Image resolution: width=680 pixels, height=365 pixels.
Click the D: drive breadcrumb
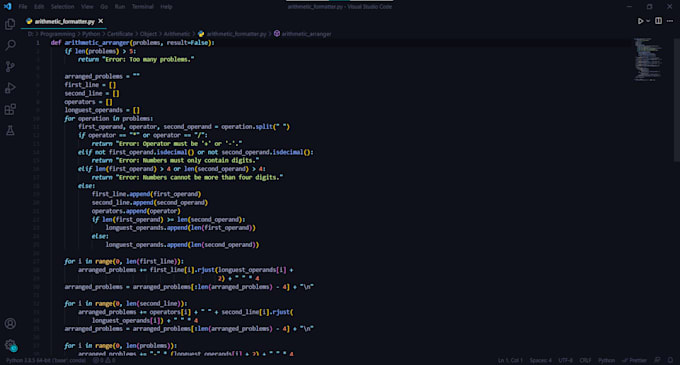(x=30, y=34)
